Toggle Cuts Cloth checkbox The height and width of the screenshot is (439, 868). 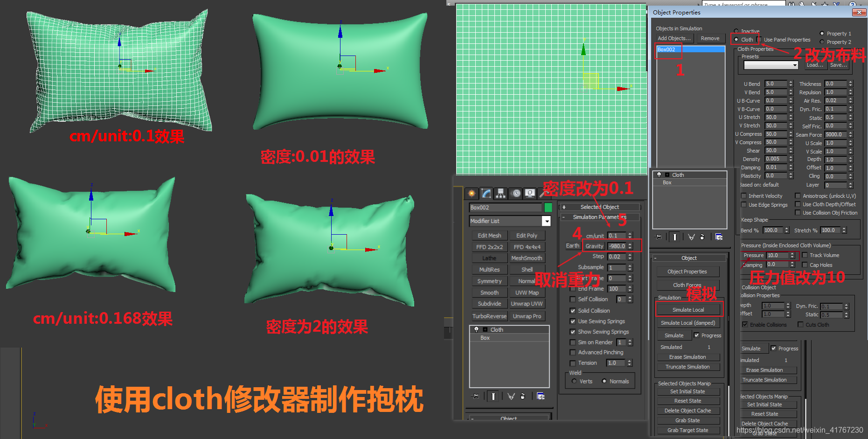[801, 325]
